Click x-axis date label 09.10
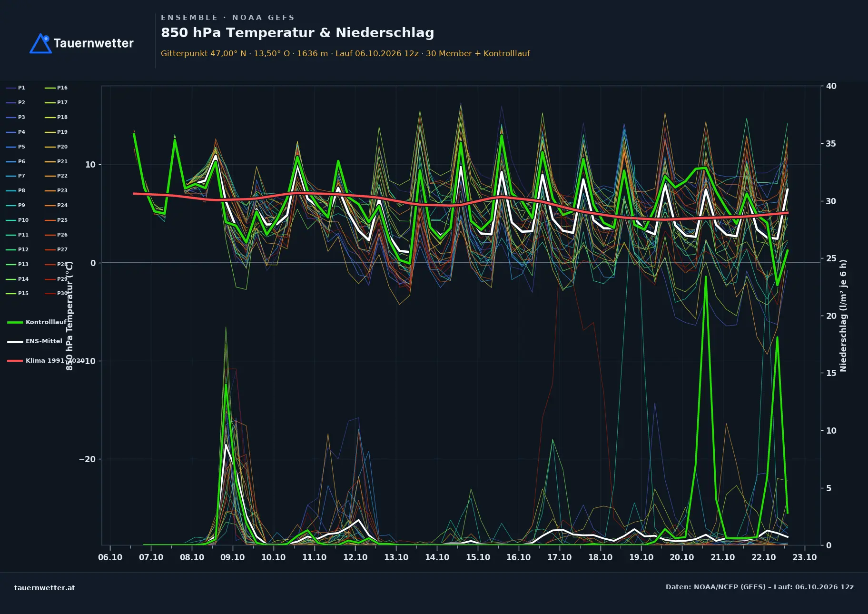The image size is (868, 614). point(233,557)
